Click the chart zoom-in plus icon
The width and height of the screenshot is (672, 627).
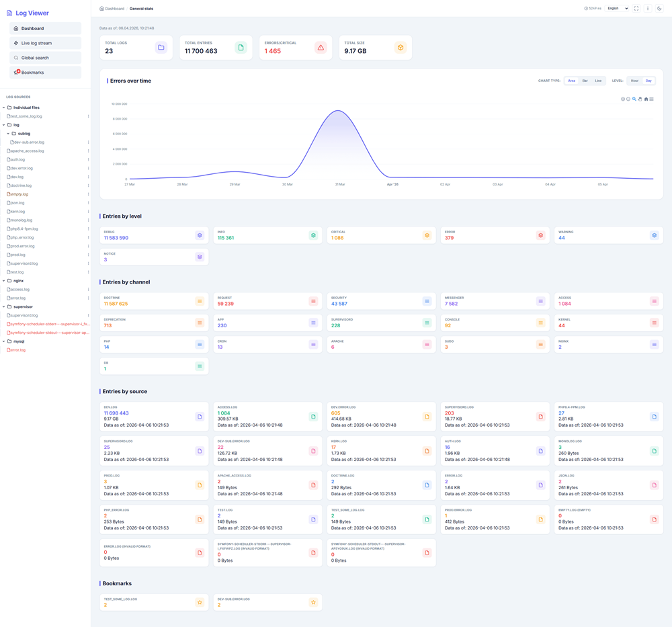(x=623, y=99)
